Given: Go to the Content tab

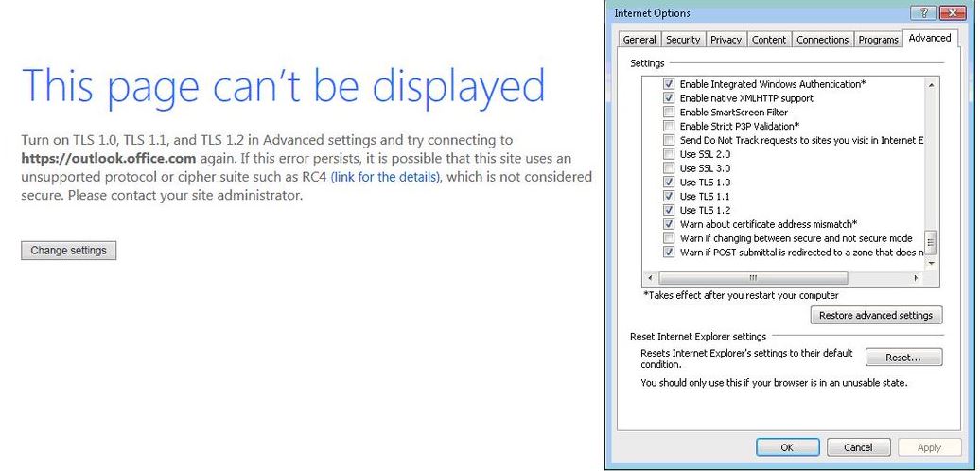Looking at the screenshot, I should pyautogui.click(x=769, y=40).
